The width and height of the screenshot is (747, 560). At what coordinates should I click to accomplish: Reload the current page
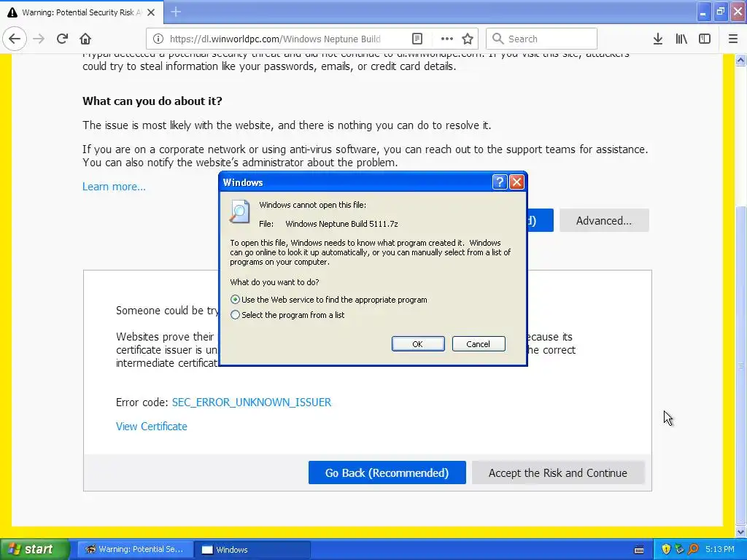(62, 39)
